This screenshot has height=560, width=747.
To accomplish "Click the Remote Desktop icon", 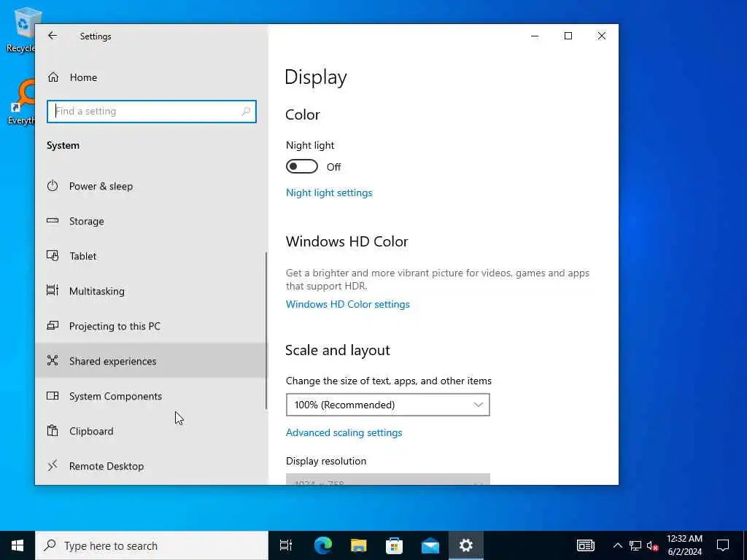I will [53, 465].
